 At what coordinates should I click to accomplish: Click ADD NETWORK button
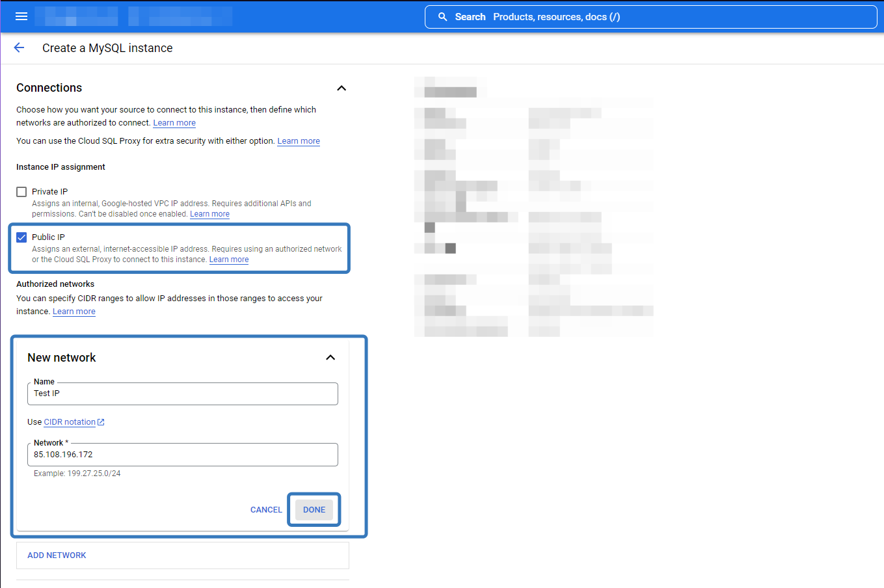(x=57, y=555)
